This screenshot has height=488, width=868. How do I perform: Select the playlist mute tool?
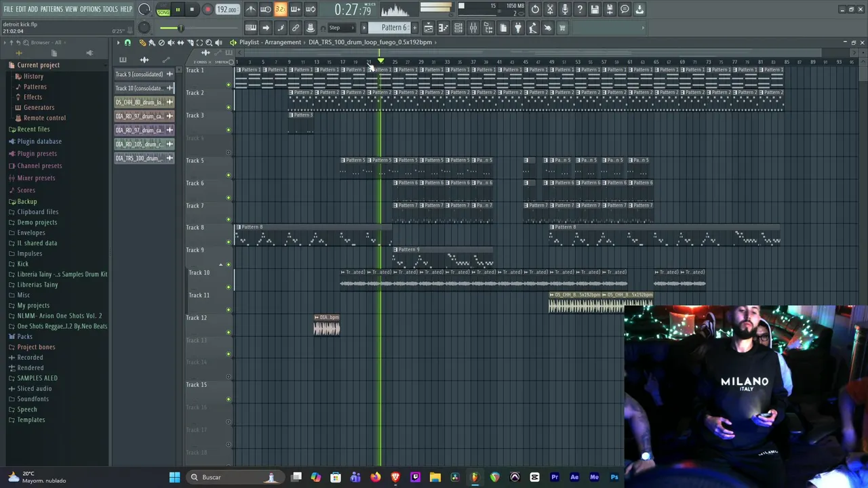(x=171, y=43)
